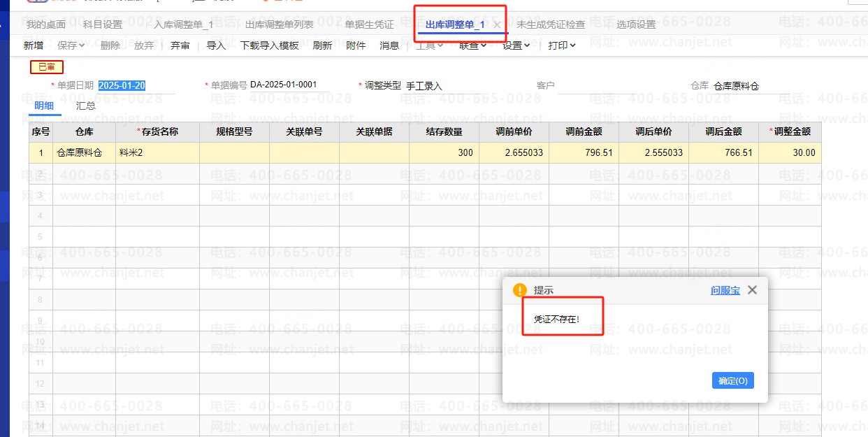
Task: Click 下载导入模板 in the toolbar
Action: [269, 45]
